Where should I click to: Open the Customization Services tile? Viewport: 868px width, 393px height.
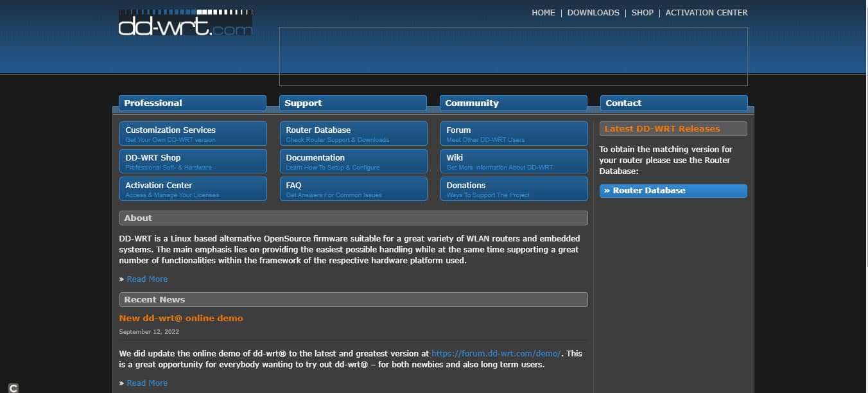(x=193, y=134)
